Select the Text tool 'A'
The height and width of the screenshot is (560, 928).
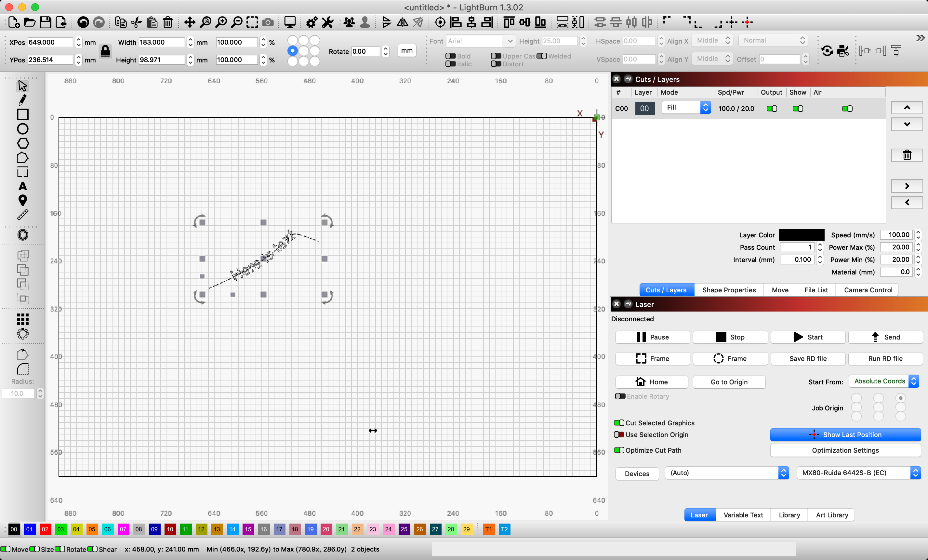[22, 186]
